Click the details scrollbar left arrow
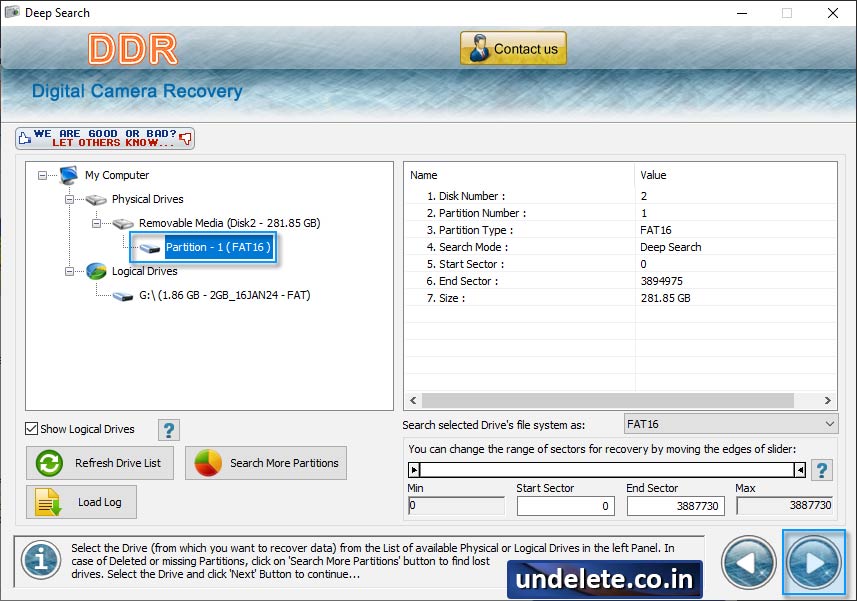This screenshot has width=857, height=601. tap(413, 400)
